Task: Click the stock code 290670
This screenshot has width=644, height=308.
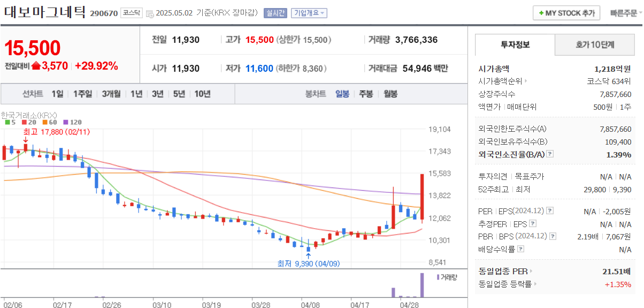Action: point(104,13)
